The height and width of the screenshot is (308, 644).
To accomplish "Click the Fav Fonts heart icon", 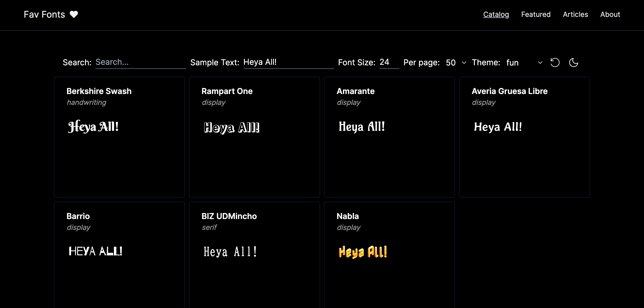I will (x=73, y=14).
